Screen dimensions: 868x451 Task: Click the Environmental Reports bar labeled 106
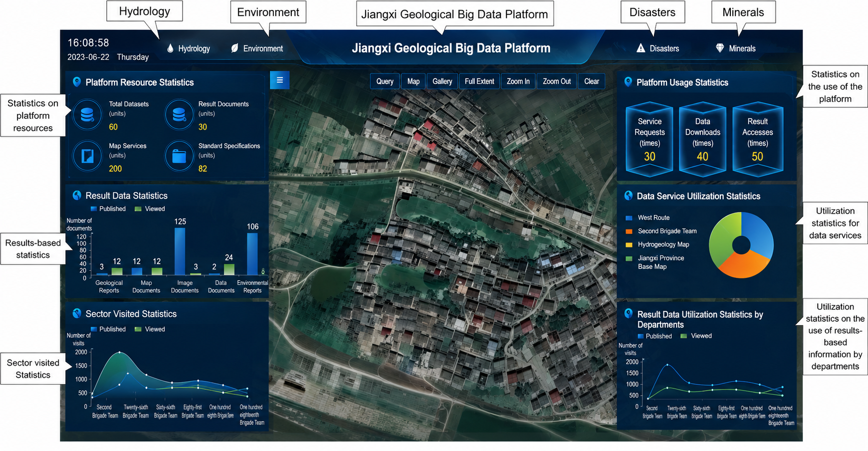[252, 254]
